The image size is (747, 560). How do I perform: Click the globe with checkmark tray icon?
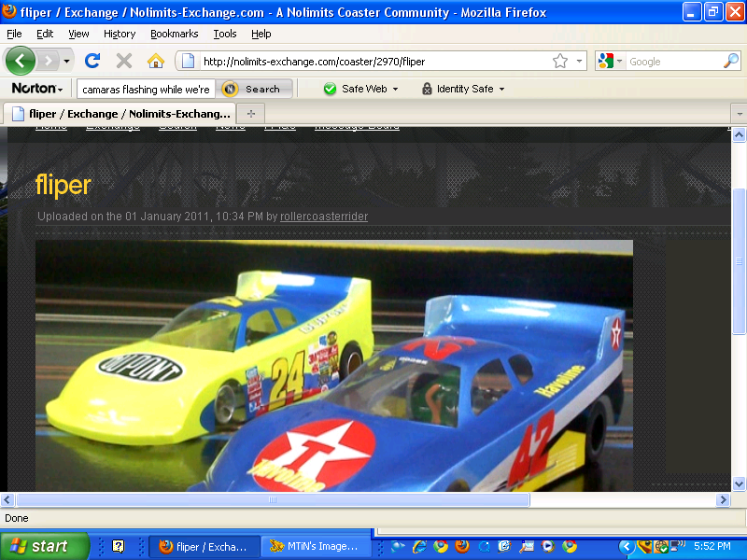click(661, 546)
